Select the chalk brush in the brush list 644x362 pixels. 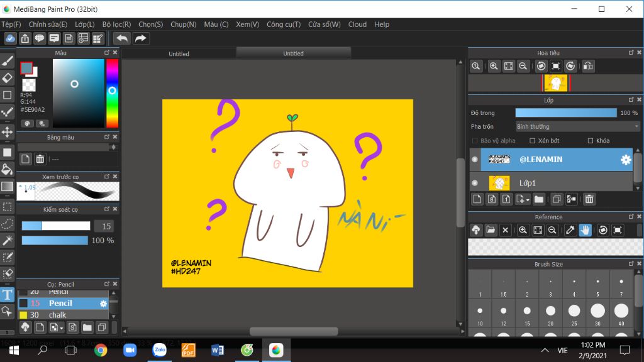pyautogui.click(x=57, y=315)
